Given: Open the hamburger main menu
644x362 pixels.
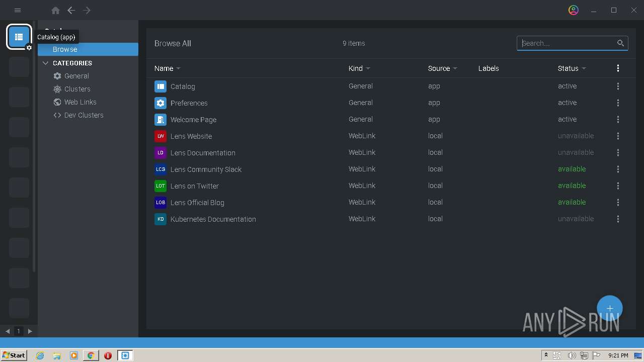Looking at the screenshot, I should pos(18,10).
